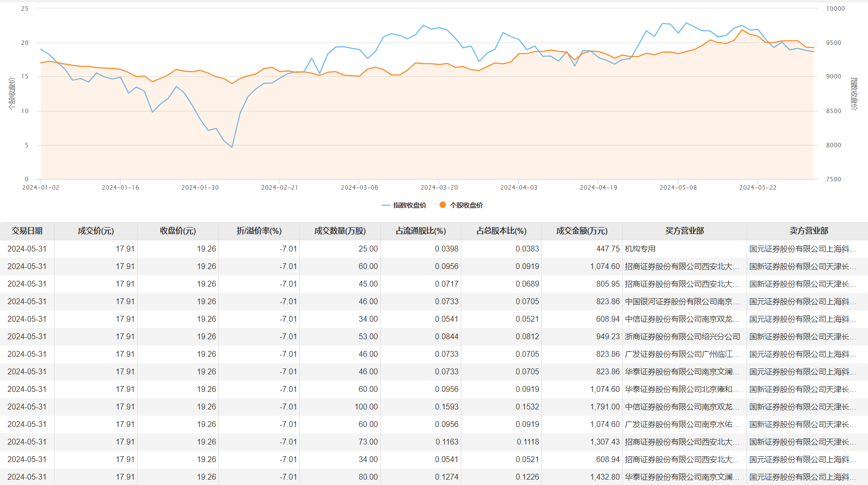
Task: Click the 2024-05-22 x-axis date label
Action: pyautogui.click(x=758, y=188)
